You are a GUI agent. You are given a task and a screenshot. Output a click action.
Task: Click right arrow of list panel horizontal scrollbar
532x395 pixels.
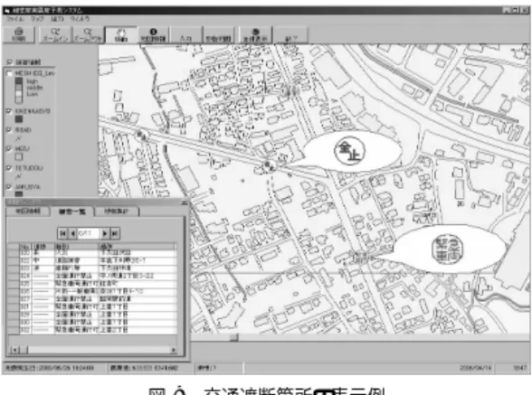pyautogui.click(x=174, y=350)
